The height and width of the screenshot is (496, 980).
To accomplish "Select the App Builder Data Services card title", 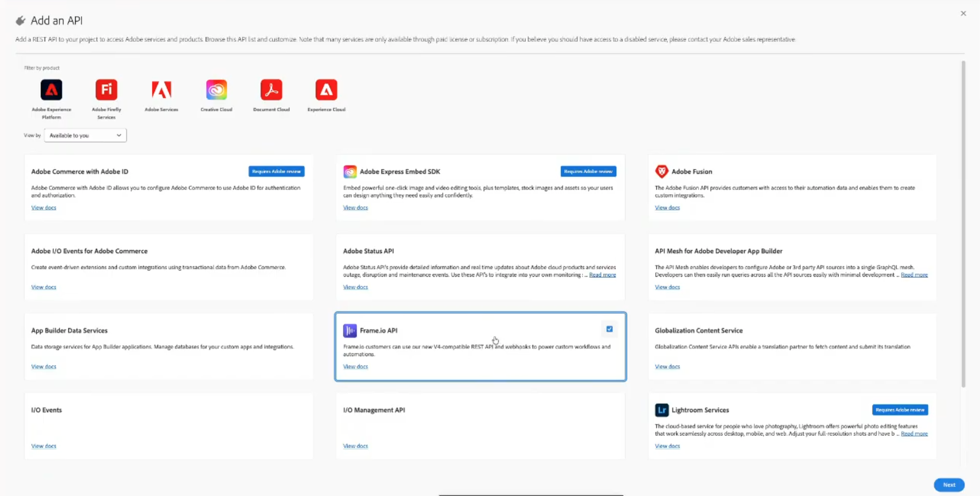I will [69, 330].
